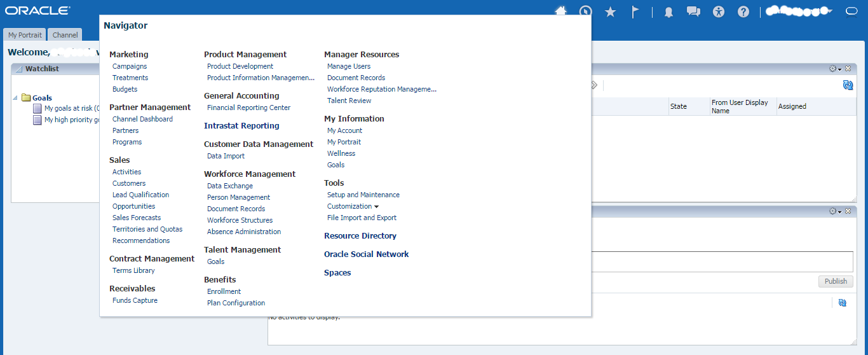Open Goals under Talent Management
The image size is (868, 355).
click(215, 261)
